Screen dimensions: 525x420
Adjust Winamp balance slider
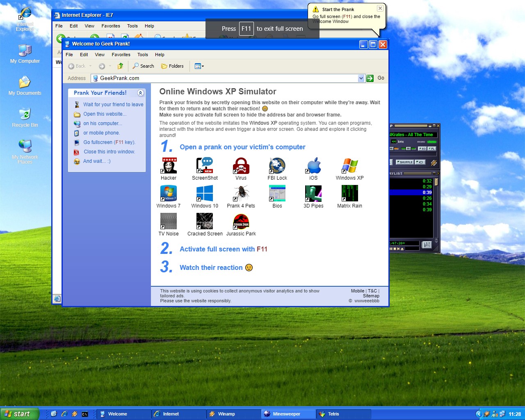point(409,148)
